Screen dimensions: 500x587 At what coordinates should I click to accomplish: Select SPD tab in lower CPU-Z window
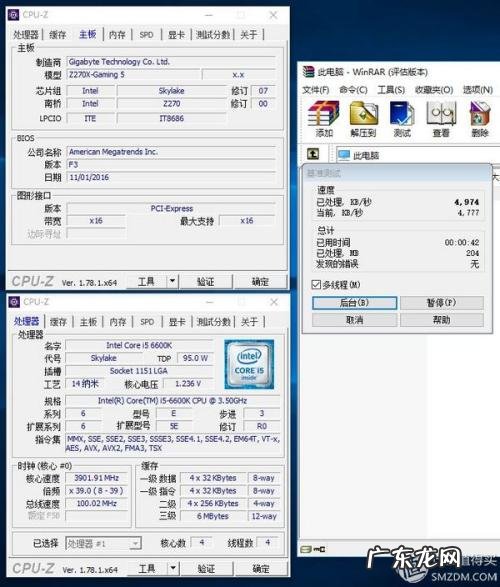(147, 322)
